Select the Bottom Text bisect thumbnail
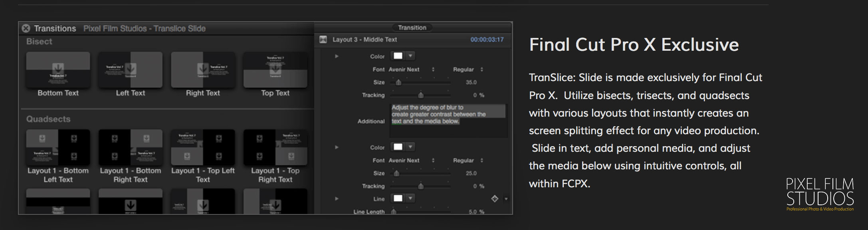This screenshot has height=230, width=868. coord(58,70)
